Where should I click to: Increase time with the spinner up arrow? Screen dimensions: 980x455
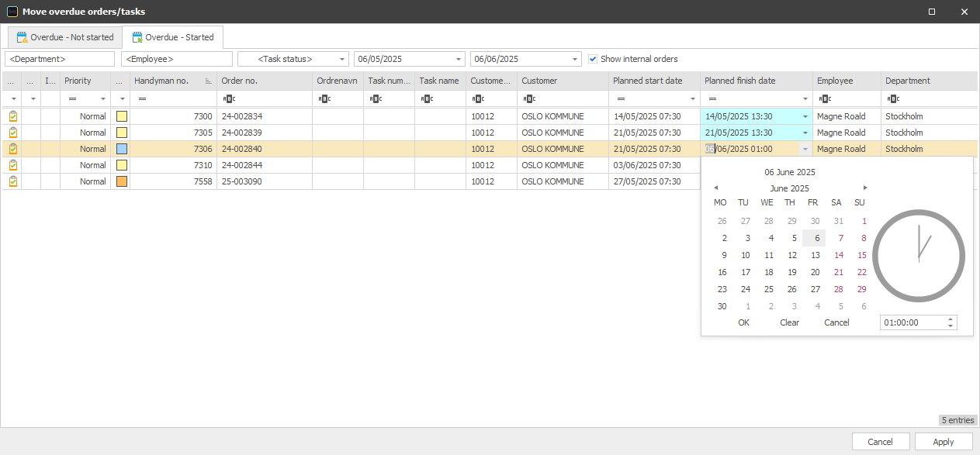951,319
